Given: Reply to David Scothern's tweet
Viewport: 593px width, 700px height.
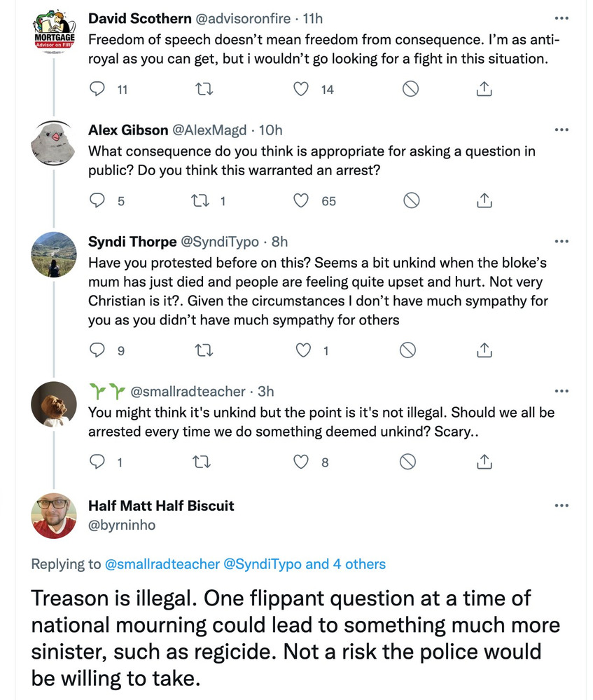Looking at the screenshot, I should click(99, 89).
